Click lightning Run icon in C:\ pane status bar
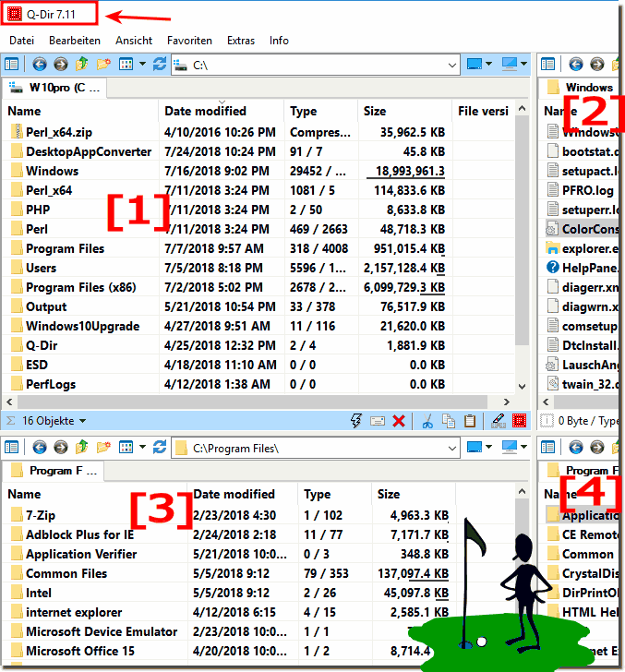Image resolution: width=625 pixels, height=672 pixels. [x=356, y=421]
